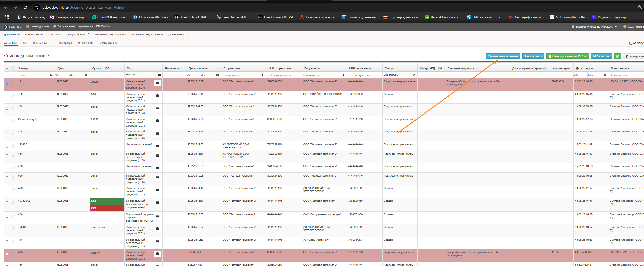This screenshot has width=644, height=266.
Task: Check the 15.05.2025 document 111 checkbox
Action: [7, 155]
